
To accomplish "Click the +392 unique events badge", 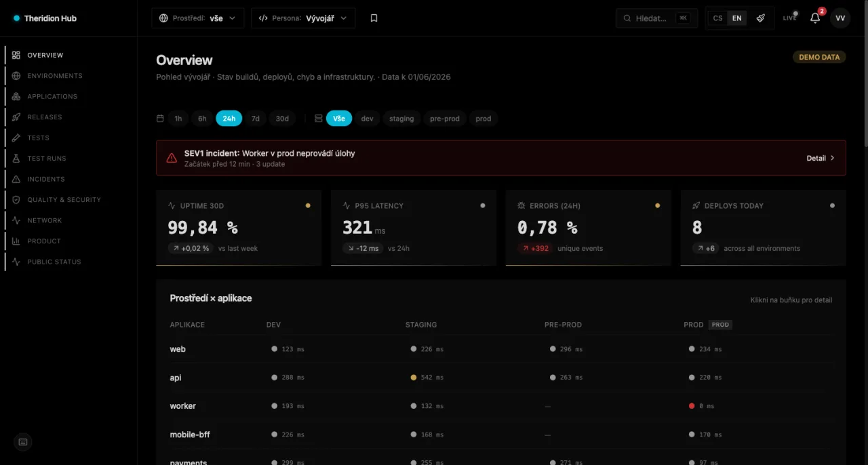I will click(x=535, y=249).
